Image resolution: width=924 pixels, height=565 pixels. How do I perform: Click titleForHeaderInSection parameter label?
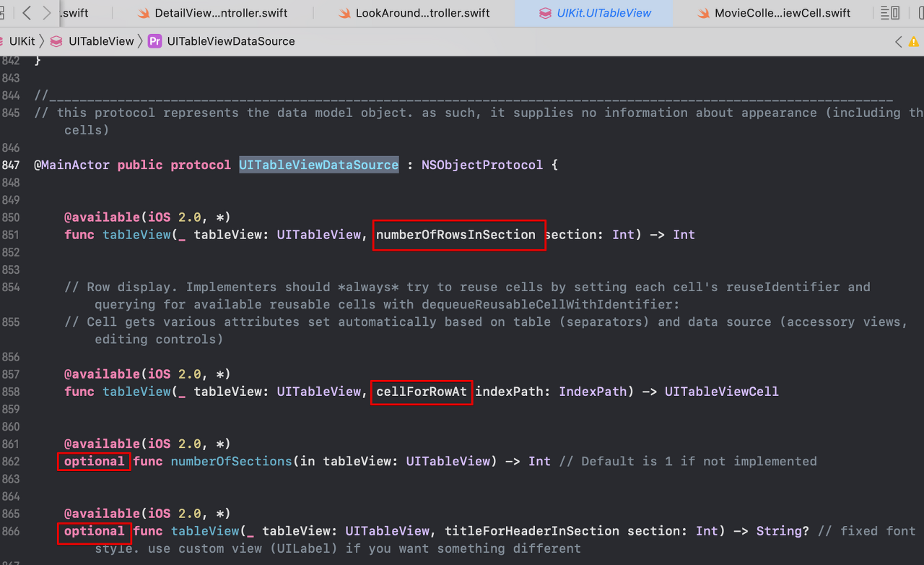click(532, 531)
